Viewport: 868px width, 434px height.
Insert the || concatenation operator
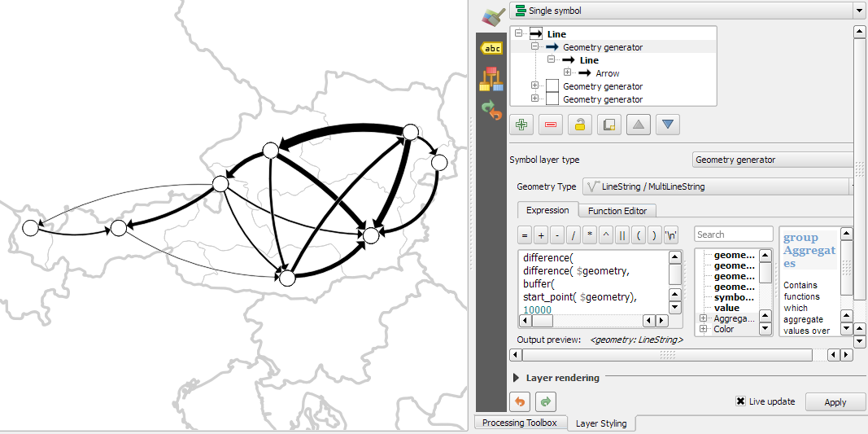pyautogui.click(x=622, y=236)
